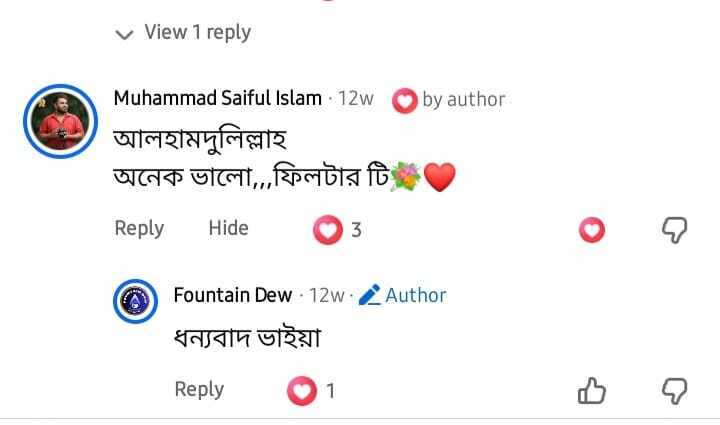Click the 'by author' label text
The height and width of the screenshot is (425, 720).
[x=464, y=100]
